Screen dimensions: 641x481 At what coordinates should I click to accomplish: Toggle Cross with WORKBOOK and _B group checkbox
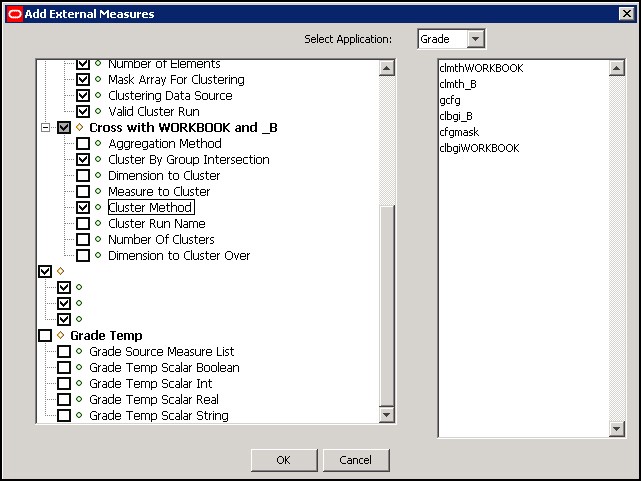(x=64, y=128)
